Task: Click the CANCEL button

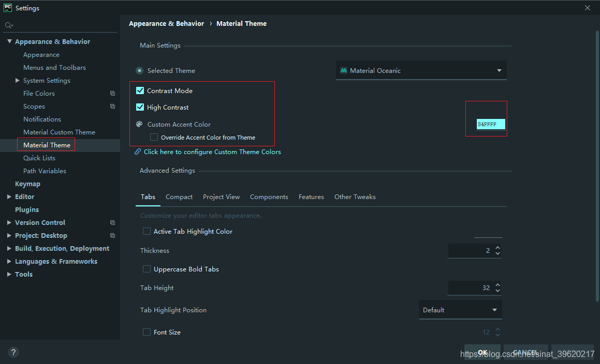Action: (526, 353)
